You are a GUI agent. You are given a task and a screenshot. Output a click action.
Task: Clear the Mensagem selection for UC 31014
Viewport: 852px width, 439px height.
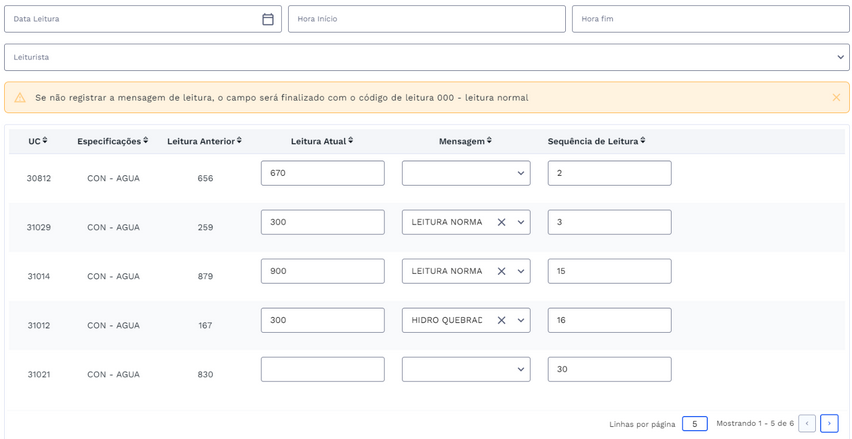tap(501, 271)
